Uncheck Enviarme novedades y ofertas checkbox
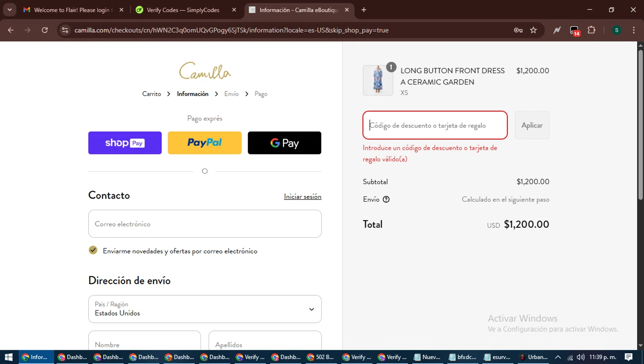The image size is (644, 364). [x=93, y=250]
